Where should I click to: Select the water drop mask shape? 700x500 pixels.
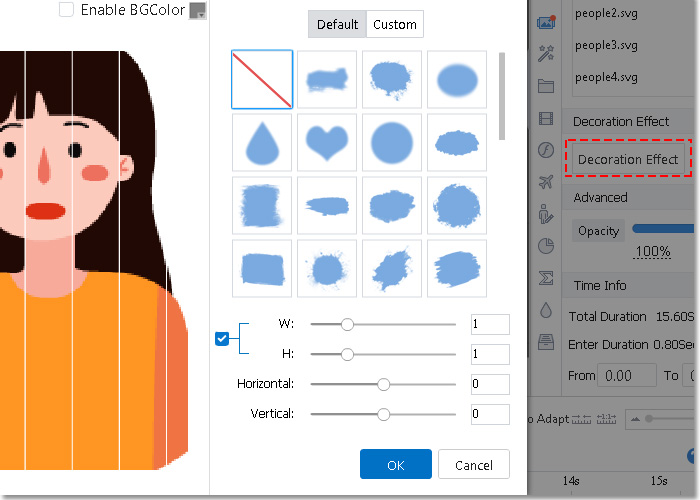point(262,142)
